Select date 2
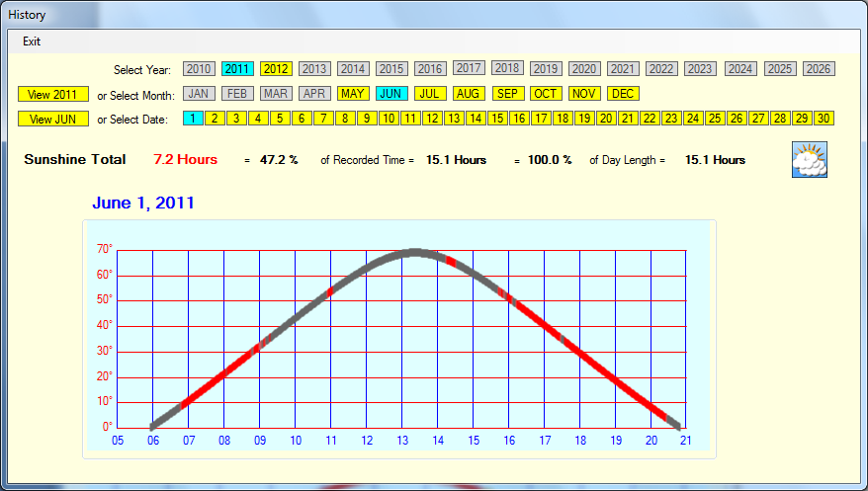Screen dimensions: 868x491 pyautogui.click(x=215, y=118)
